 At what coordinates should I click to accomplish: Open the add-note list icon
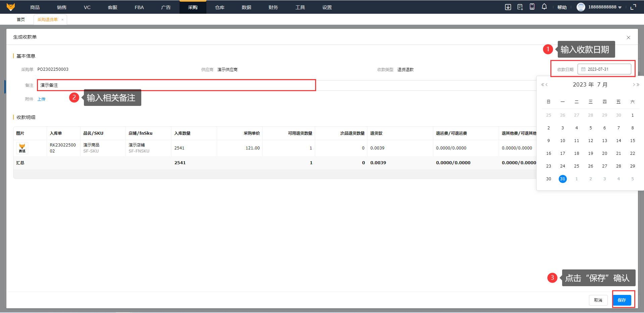[520, 7]
